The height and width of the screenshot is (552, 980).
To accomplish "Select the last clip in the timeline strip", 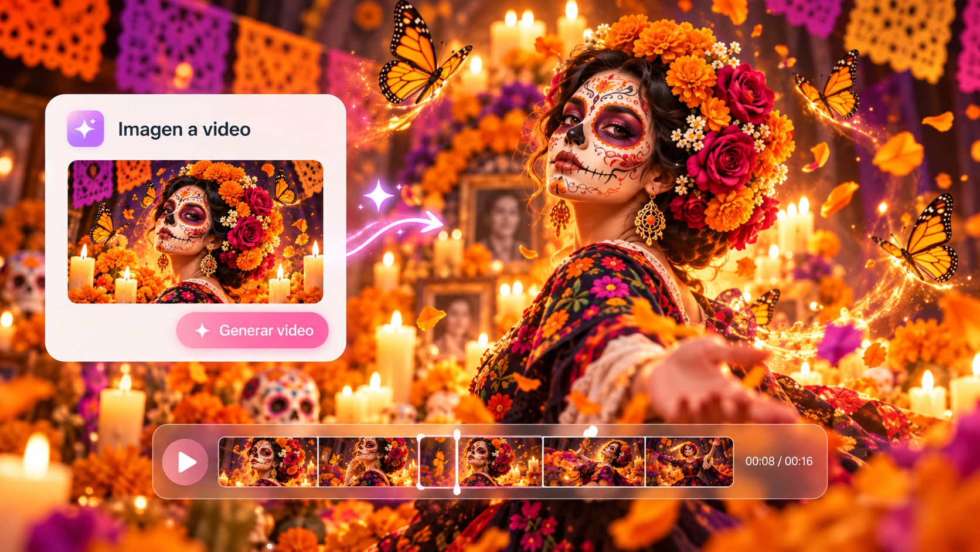I will 689,462.
